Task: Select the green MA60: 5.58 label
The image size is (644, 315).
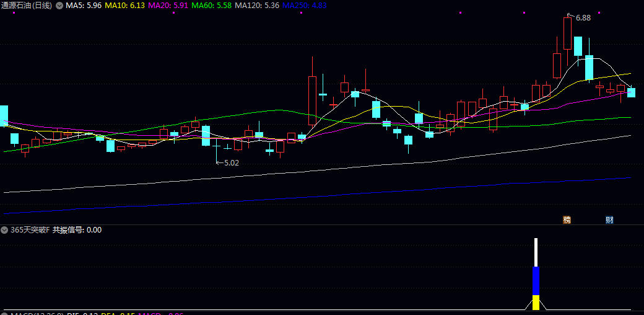Action: 212,6
